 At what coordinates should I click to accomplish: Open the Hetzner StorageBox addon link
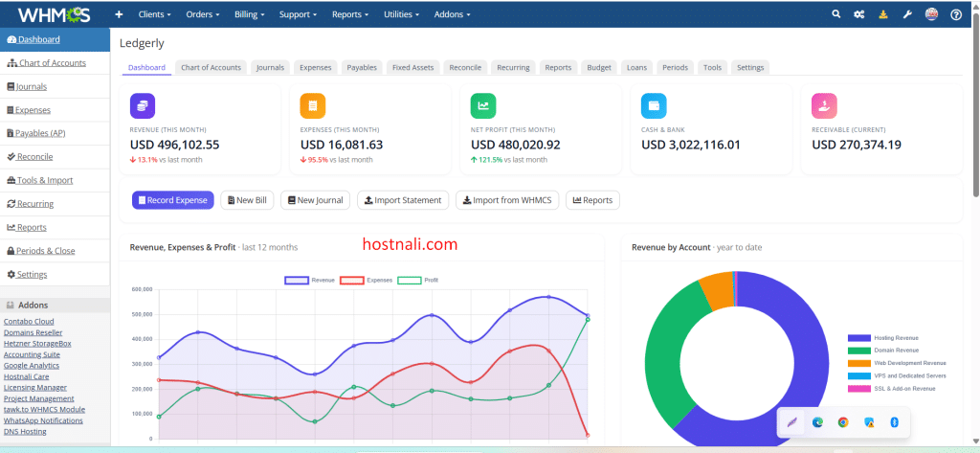pyautogui.click(x=37, y=344)
